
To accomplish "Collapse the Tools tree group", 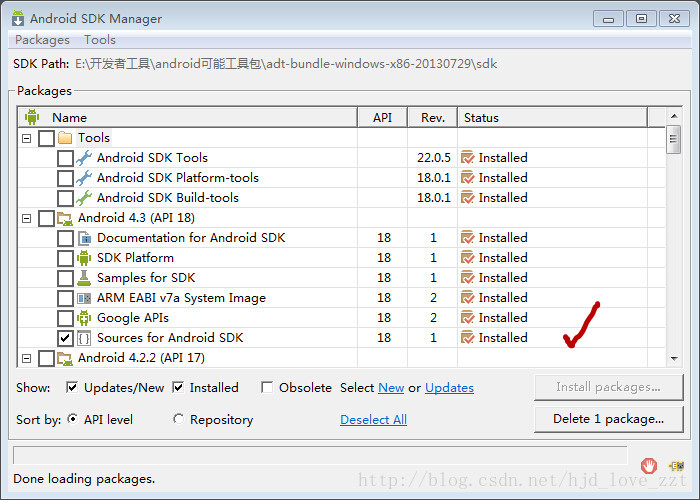I will [27, 138].
